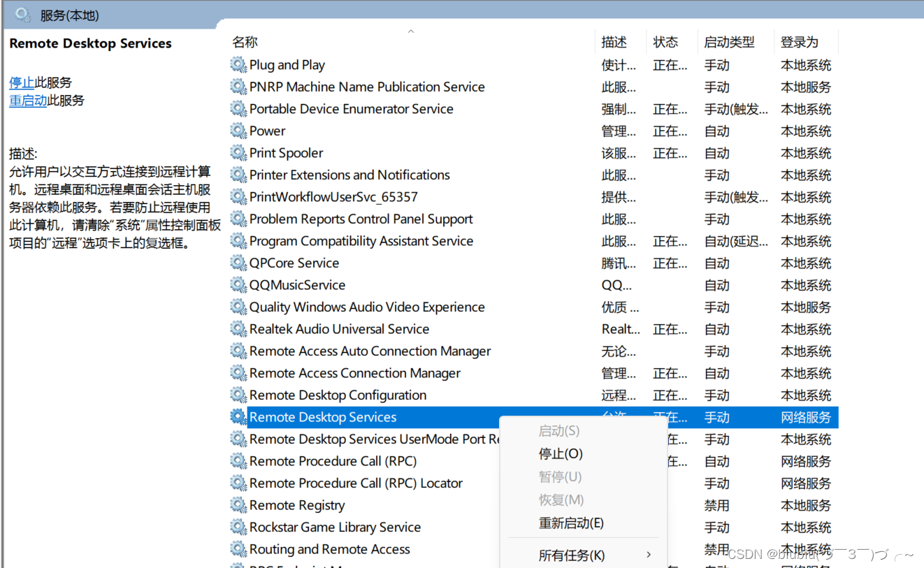924x568 pixels.
Task: Click the greyed 启动(S) menu entry
Action: (x=559, y=431)
